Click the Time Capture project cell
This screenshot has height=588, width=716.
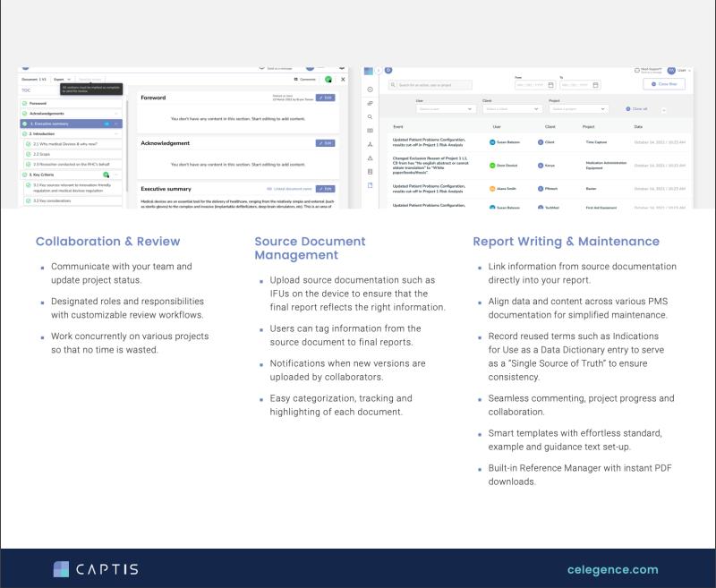click(x=596, y=142)
